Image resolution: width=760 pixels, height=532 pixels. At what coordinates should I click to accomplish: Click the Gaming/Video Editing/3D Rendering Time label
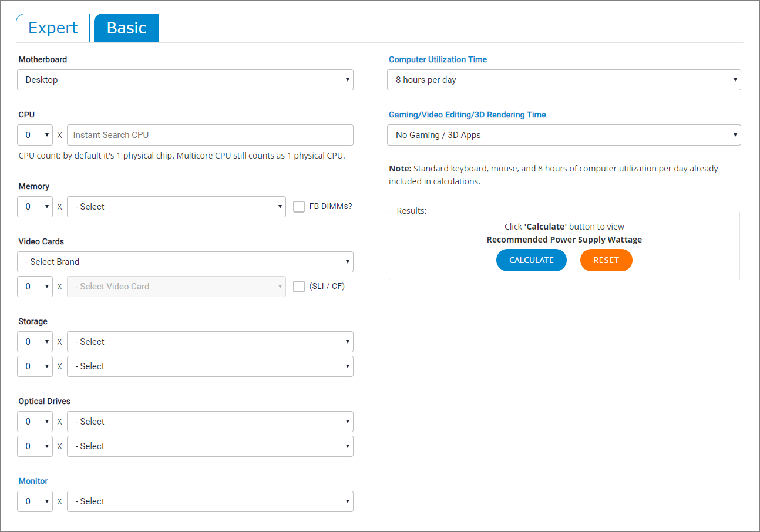pyautogui.click(x=468, y=115)
